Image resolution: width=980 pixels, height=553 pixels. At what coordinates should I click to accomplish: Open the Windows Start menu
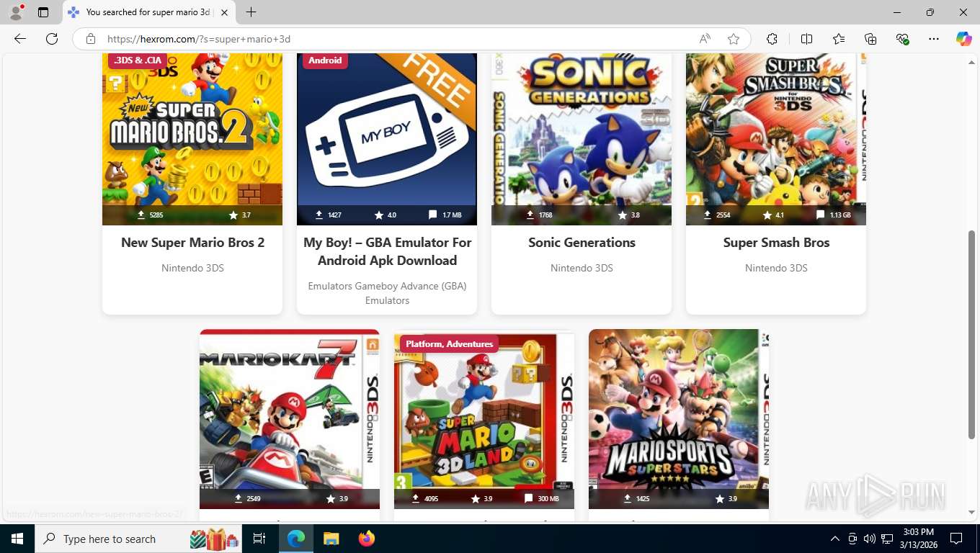pyautogui.click(x=17, y=539)
